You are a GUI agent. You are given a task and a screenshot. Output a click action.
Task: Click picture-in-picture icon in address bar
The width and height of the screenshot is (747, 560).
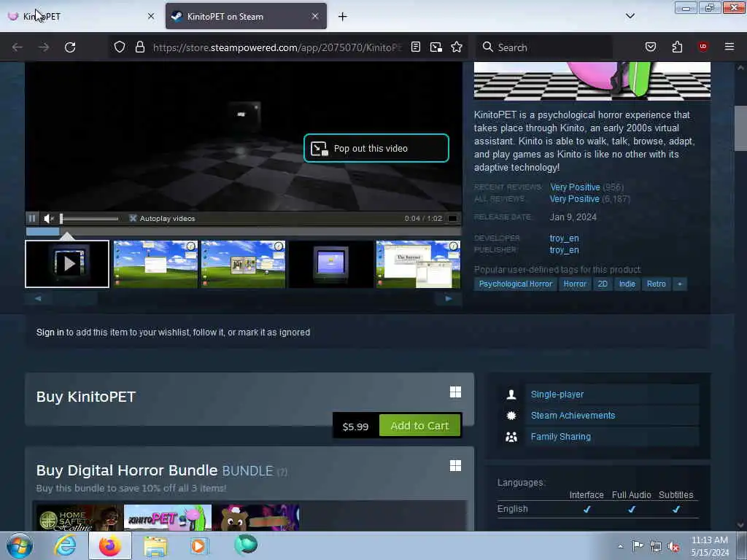[x=436, y=47]
